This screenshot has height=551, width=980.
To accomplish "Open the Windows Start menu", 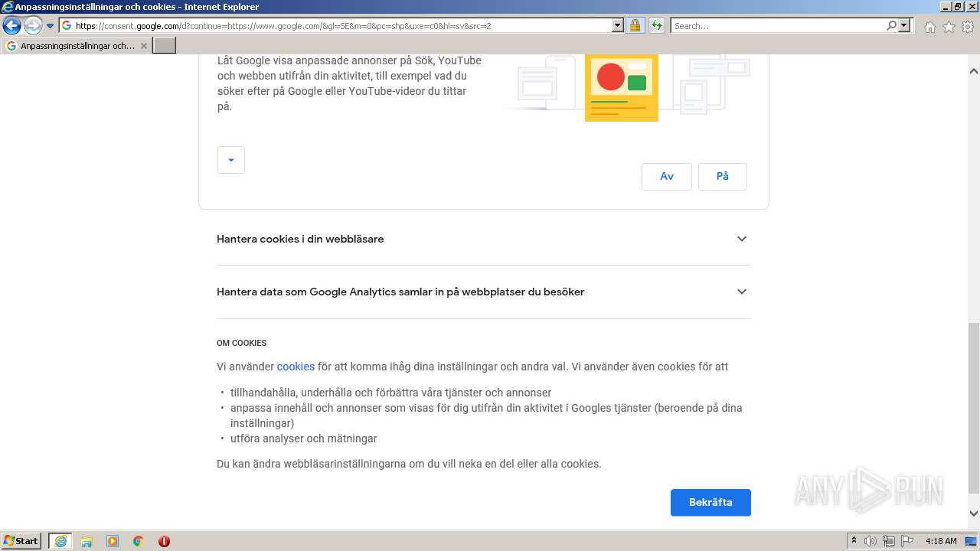I will click(21, 541).
